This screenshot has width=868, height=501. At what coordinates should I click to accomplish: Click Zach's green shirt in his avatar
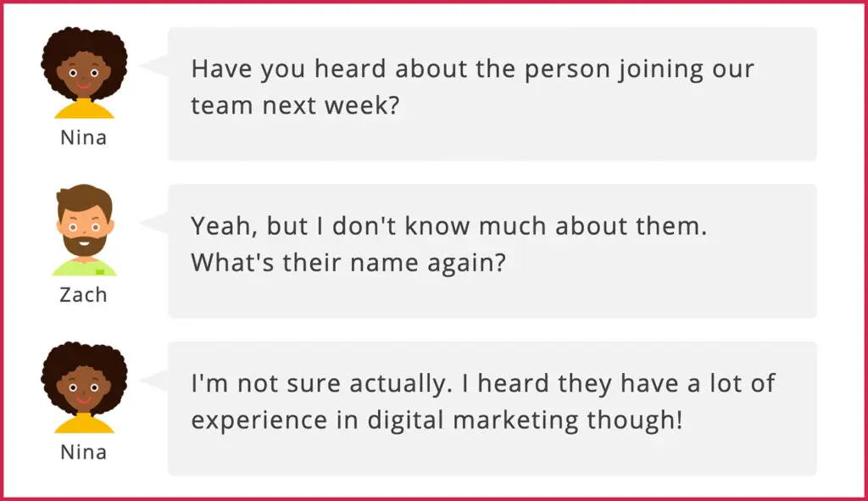coord(84,267)
